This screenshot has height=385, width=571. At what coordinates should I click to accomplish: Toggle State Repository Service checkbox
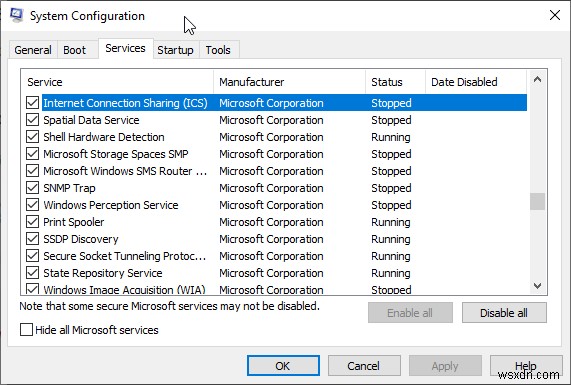pos(32,273)
